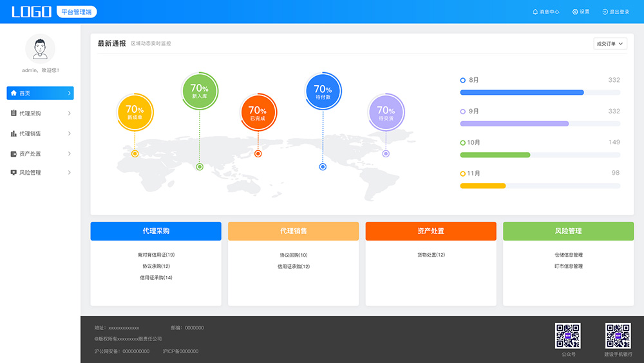
Task: Click the 公众号 QR code
Action: tap(568, 336)
